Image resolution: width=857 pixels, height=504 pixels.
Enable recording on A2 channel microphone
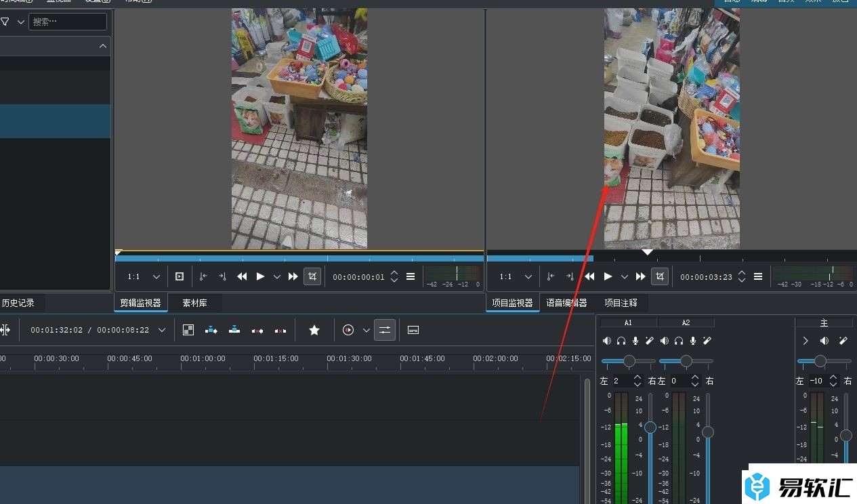pyautogui.click(x=693, y=341)
